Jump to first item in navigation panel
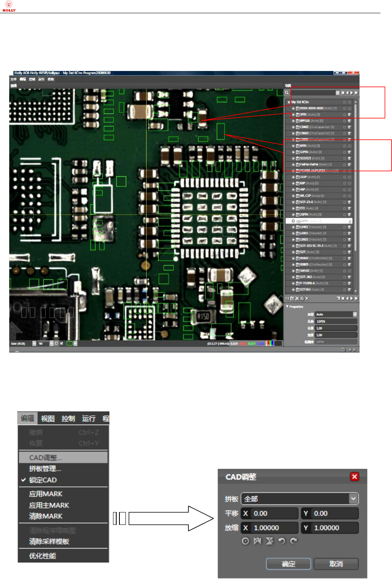This screenshot has height=579, width=392. (343, 93)
